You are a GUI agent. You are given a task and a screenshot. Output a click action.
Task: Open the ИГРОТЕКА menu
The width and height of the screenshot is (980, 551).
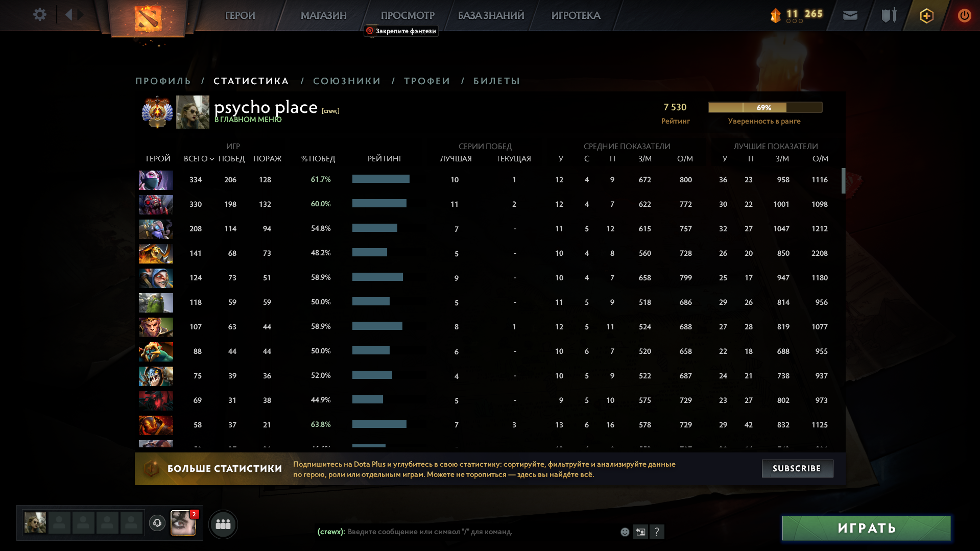576,15
